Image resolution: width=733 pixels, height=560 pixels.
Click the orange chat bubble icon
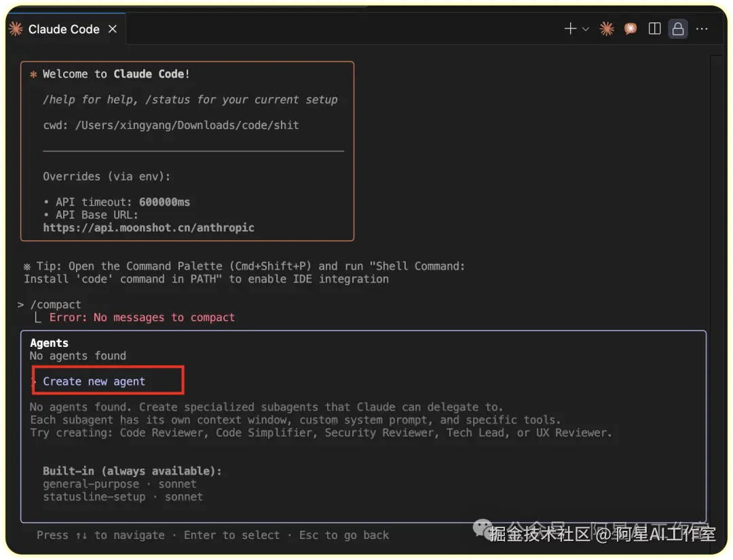point(630,29)
